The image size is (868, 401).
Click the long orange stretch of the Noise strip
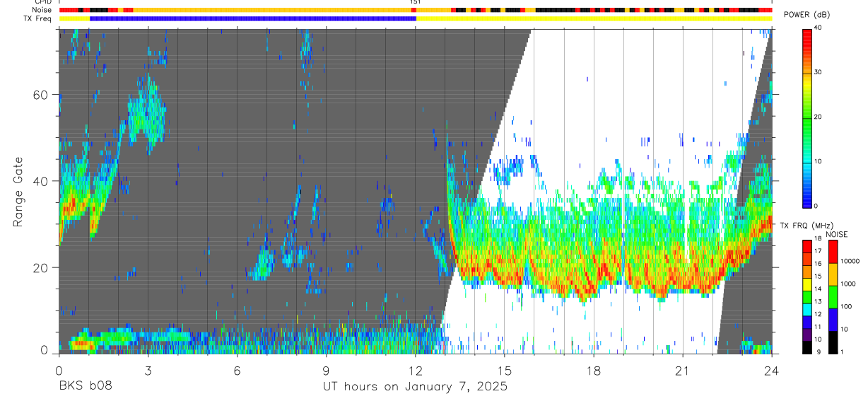(272, 10)
